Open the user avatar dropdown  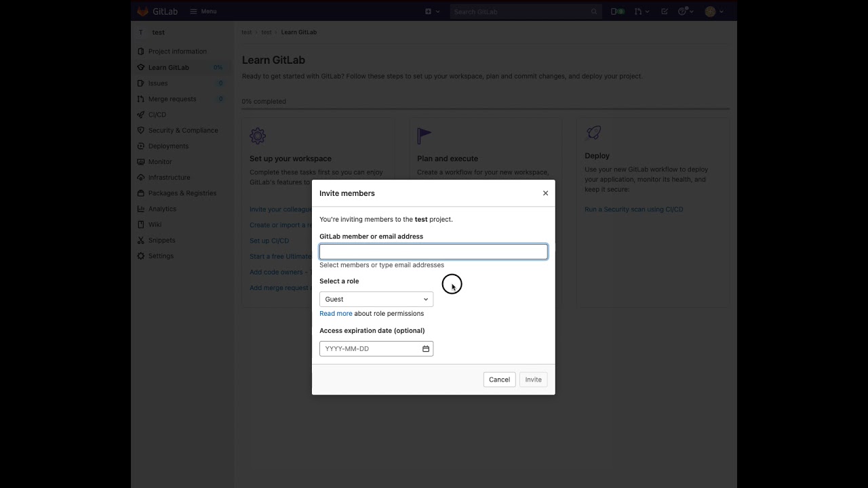pos(714,12)
